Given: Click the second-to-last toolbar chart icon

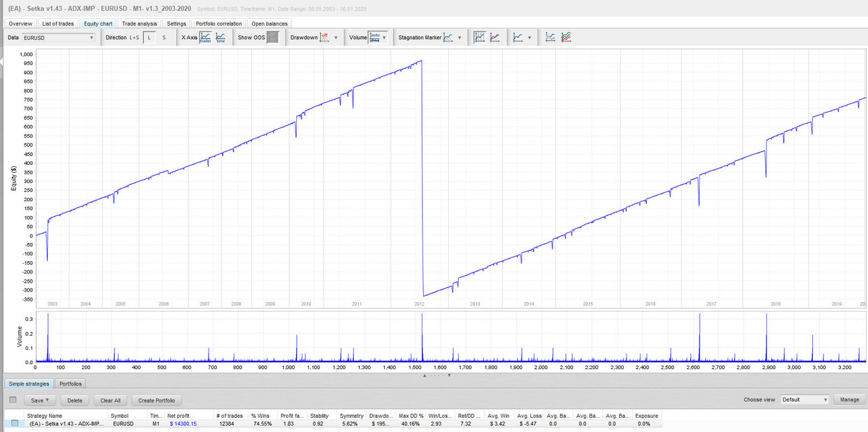Looking at the screenshot, I should (x=550, y=38).
